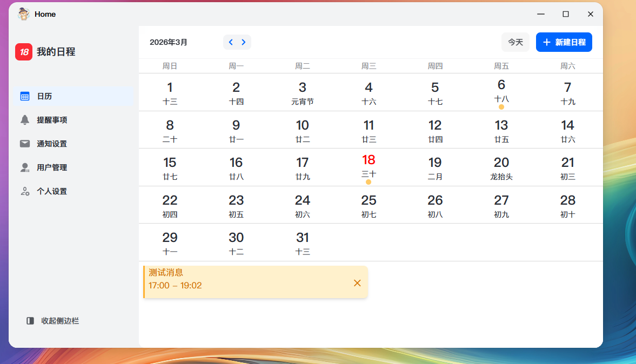Viewport: 636px width, 364px height.
Task: Select March 31 in the calendar
Action: [302, 242]
